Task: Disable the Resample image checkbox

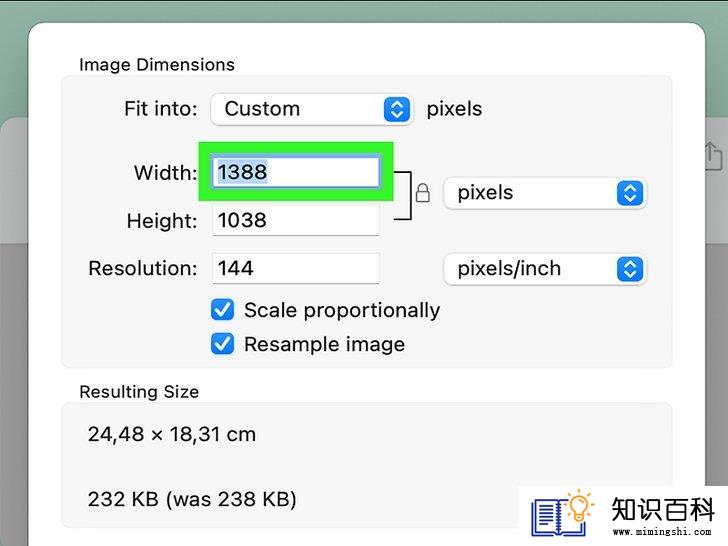Action: (x=222, y=344)
